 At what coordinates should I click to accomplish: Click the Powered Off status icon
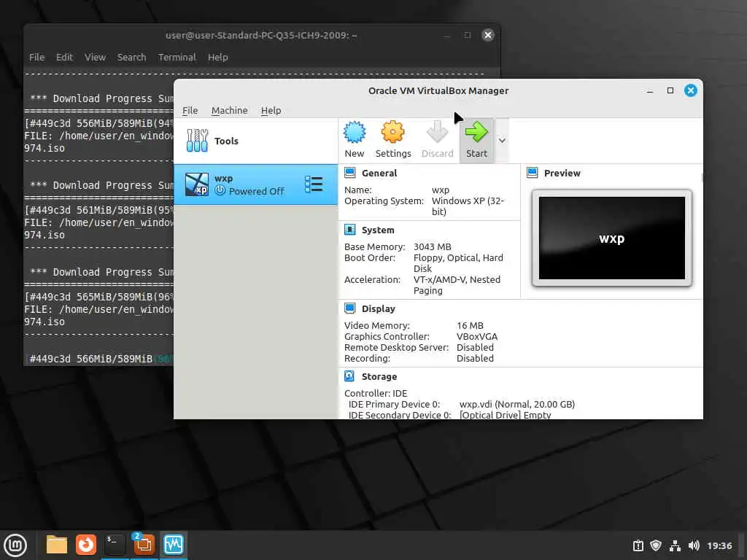220,190
